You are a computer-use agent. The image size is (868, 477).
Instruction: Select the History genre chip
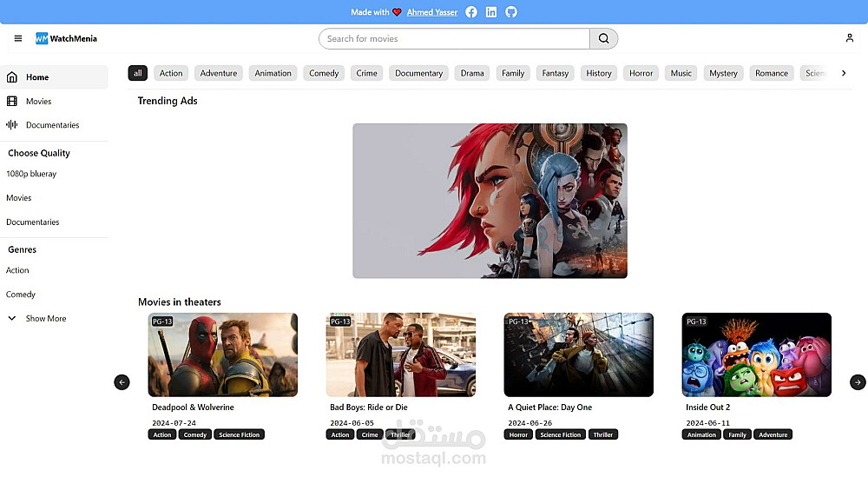click(599, 73)
